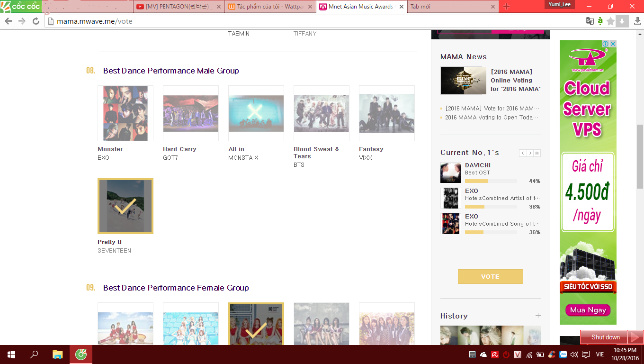Click the gray download-media arrow in address bar

tap(622, 21)
